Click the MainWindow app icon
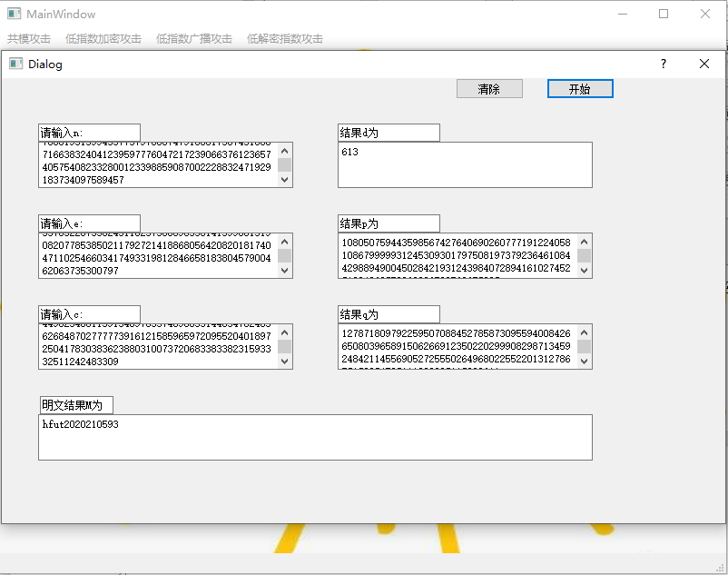The width and height of the screenshot is (728, 575). click(14, 14)
